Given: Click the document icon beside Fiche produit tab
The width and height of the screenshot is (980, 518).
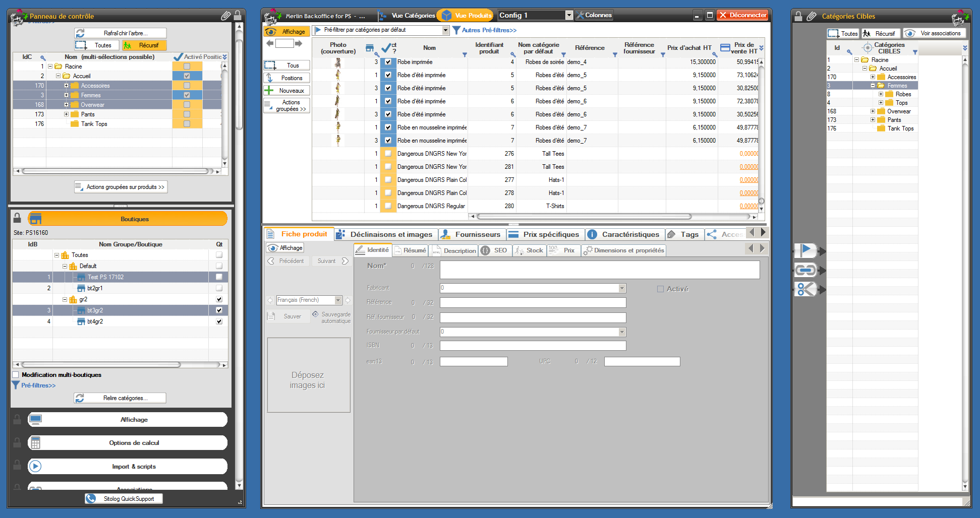Looking at the screenshot, I should (x=270, y=234).
